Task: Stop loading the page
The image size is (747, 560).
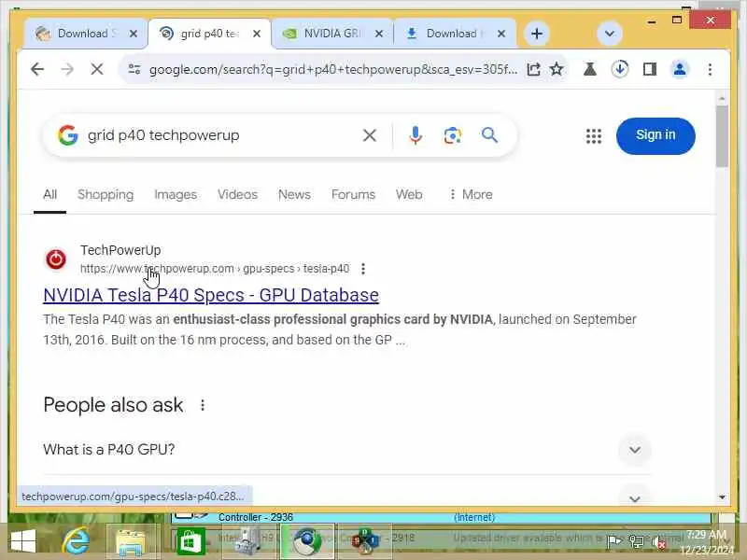Action: click(x=97, y=69)
